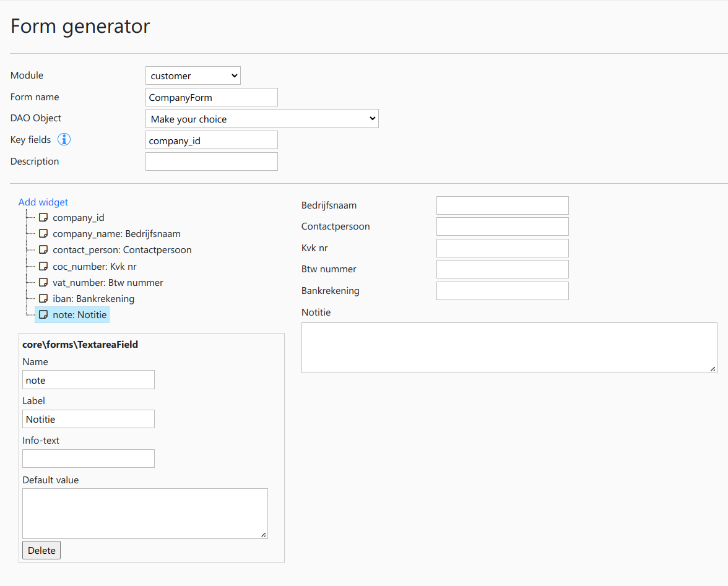Screen dimensions: 728x586
Task: Select 'vat_number: Btw nummer' tree item
Action: 108,283
